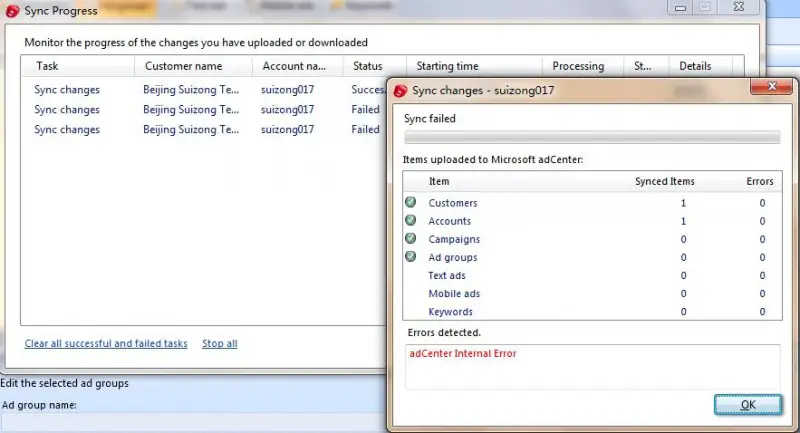Click the Sync Progress window app icon
The height and width of the screenshot is (433, 800).
(12, 11)
